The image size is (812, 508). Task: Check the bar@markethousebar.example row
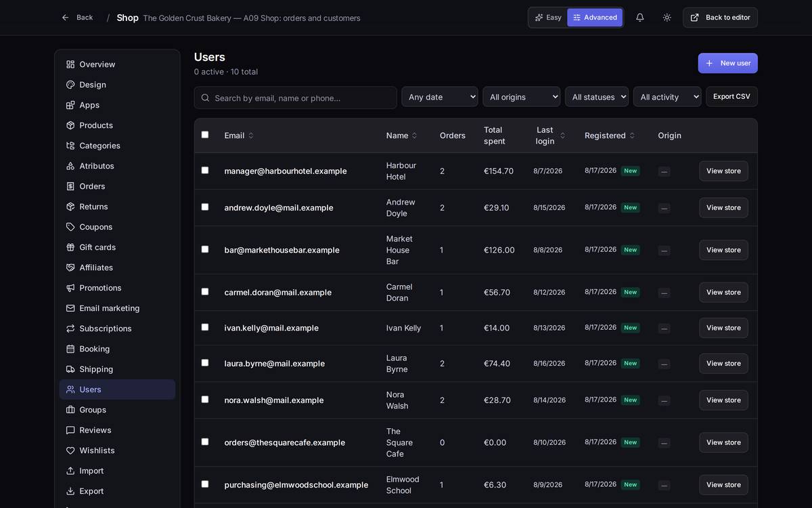[x=205, y=249]
